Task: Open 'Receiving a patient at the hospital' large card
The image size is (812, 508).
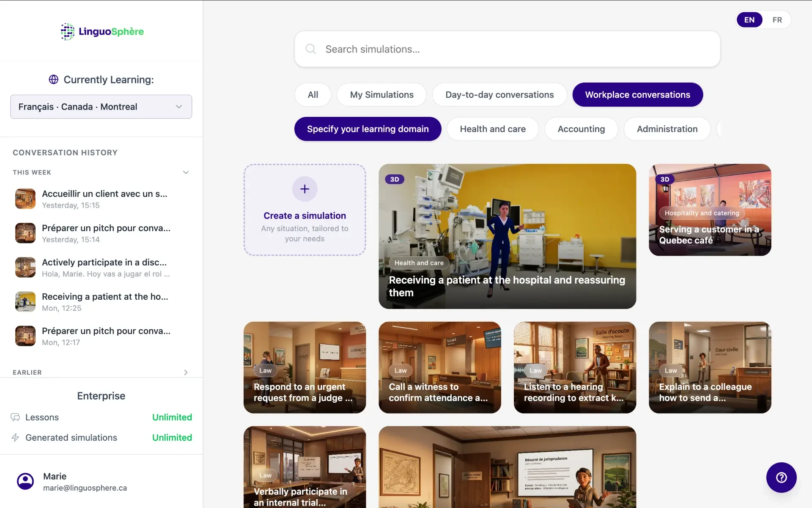Action: coord(507,236)
